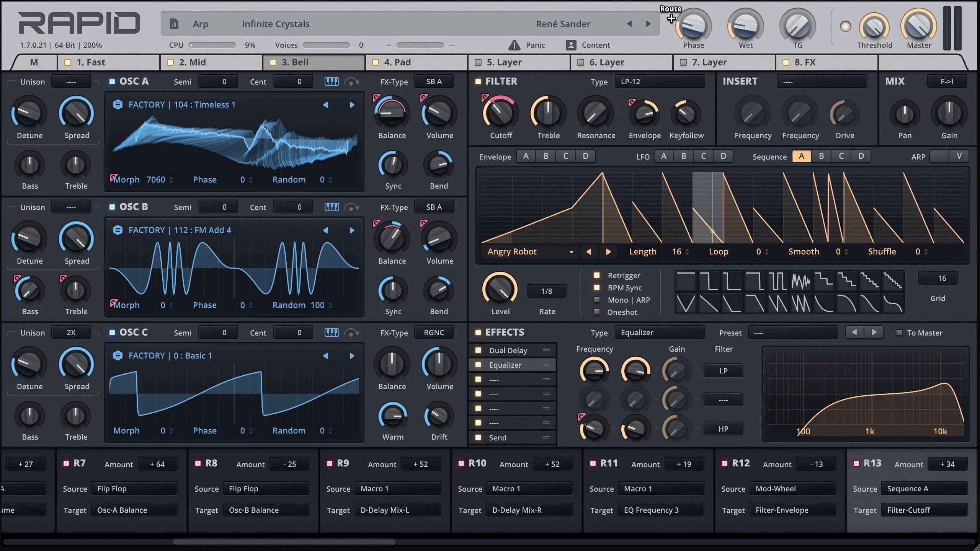Select Sequence B tab

[x=821, y=156]
